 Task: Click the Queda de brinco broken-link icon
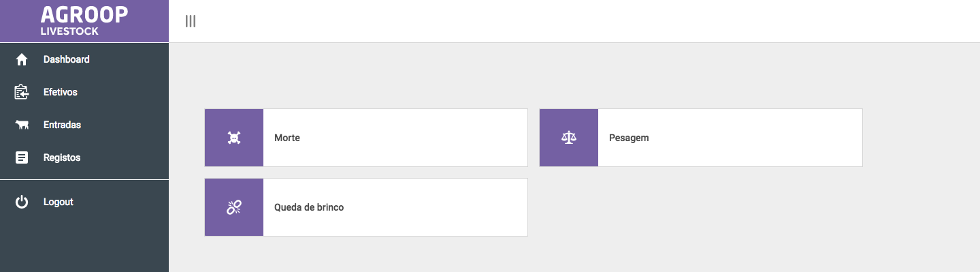[x=234, y=207]
